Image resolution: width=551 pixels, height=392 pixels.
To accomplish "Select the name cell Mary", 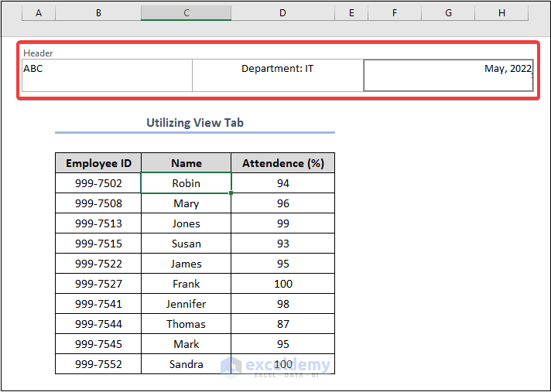I will click(x=187, y=203).
